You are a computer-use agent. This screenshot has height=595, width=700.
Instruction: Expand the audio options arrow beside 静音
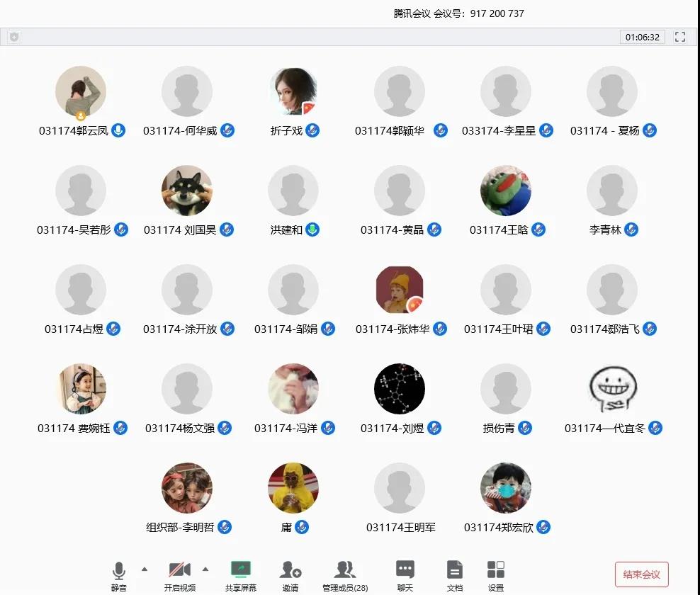(145, 569)
